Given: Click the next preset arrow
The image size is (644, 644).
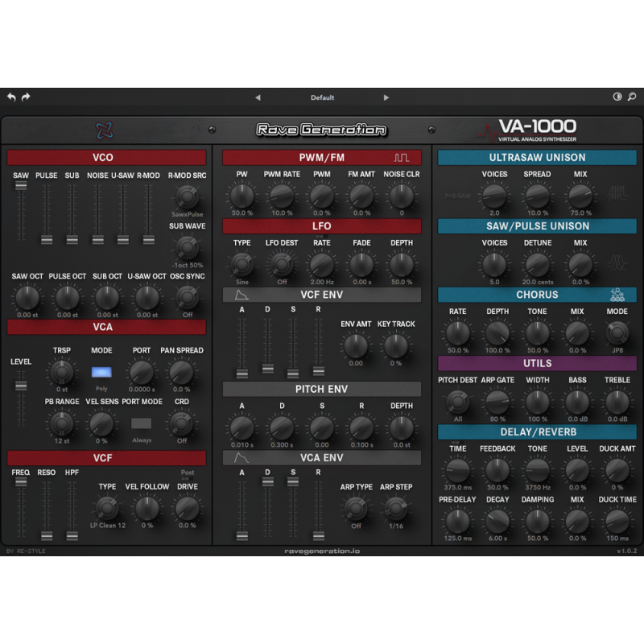Looking at the screenshot, I should (x=386, y=97).
